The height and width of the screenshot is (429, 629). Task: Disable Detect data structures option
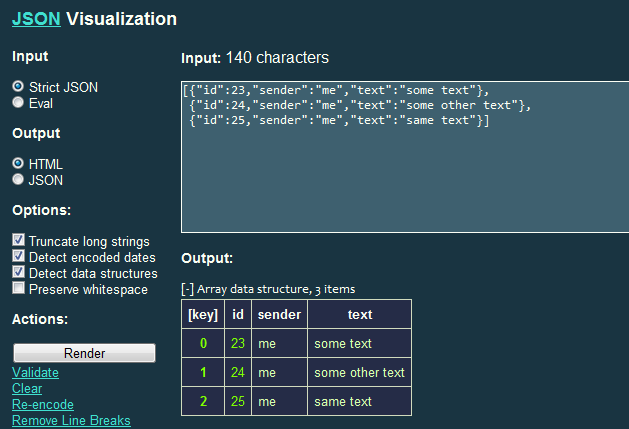pyautogui.click(x=19, y=273)
